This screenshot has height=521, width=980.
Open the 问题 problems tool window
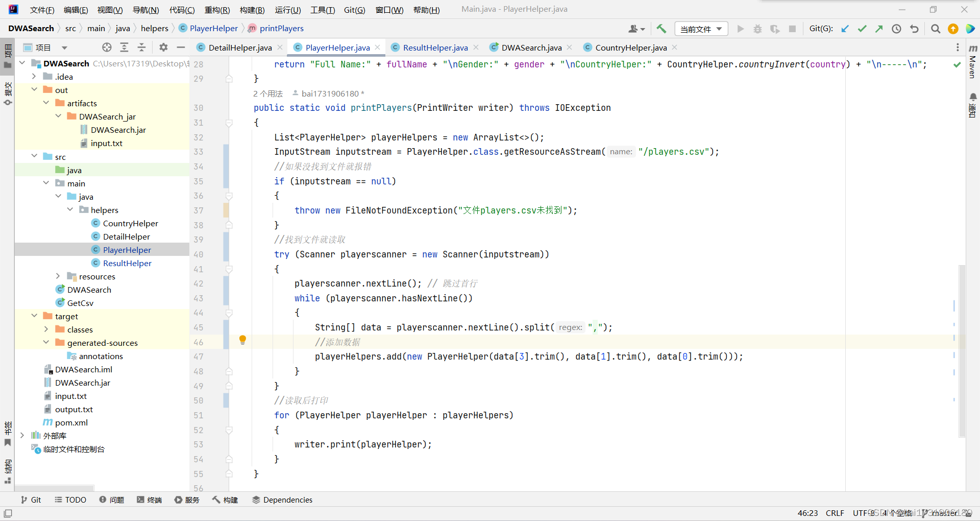tap(112, 500)
